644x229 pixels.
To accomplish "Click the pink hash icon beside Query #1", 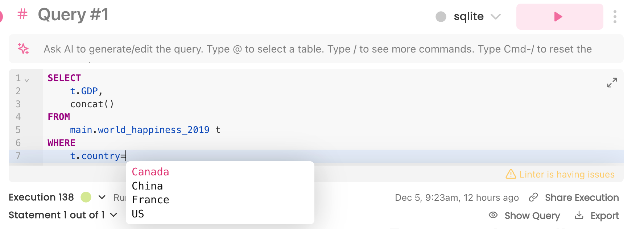I will pyautogui.click(x=22, y=14).
